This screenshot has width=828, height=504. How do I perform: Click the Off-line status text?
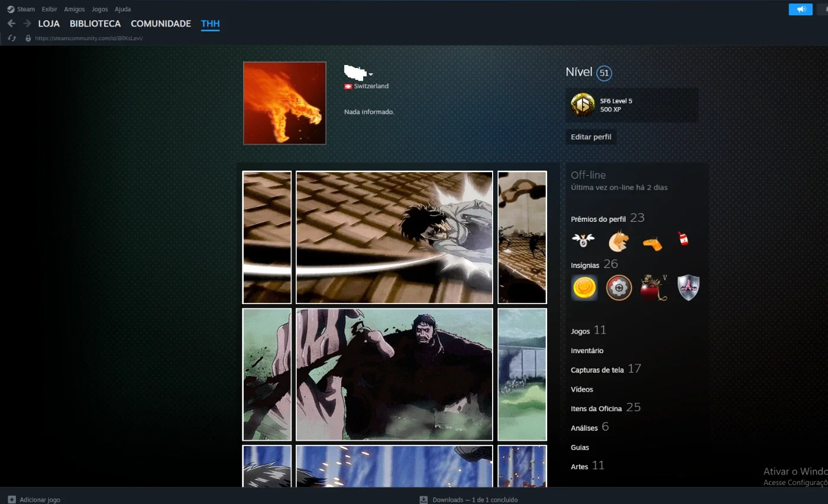(588, 175)
